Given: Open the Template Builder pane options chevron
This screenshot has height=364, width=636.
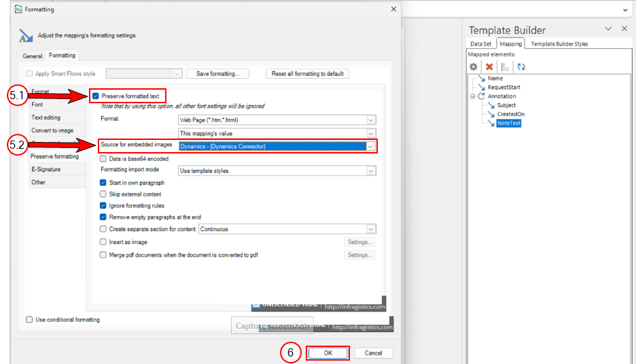Looking at the screenshot, I should pos(608,29).
